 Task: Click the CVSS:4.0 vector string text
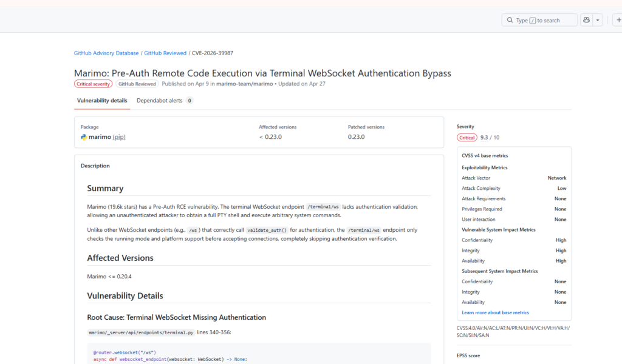[x=513, y=331]
